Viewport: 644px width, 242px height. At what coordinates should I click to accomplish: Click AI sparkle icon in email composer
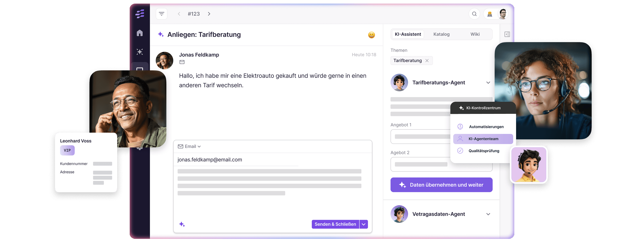click(182, 224)
